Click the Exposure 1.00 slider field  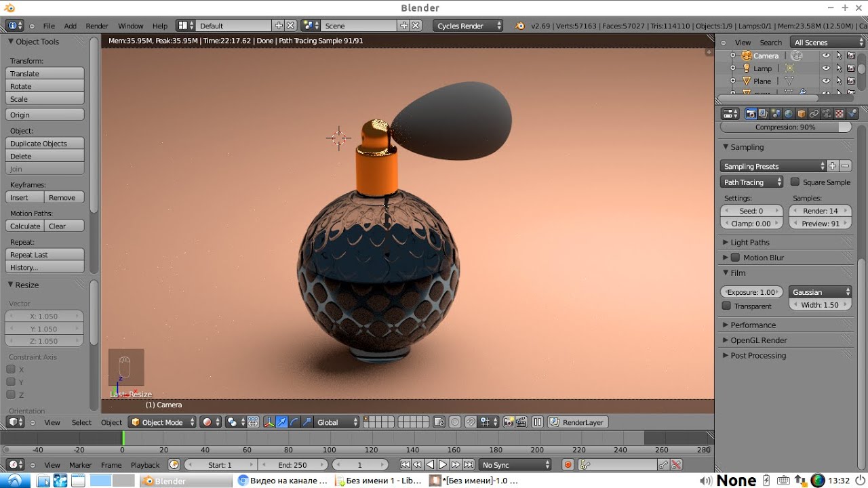[x=752, y=292]
